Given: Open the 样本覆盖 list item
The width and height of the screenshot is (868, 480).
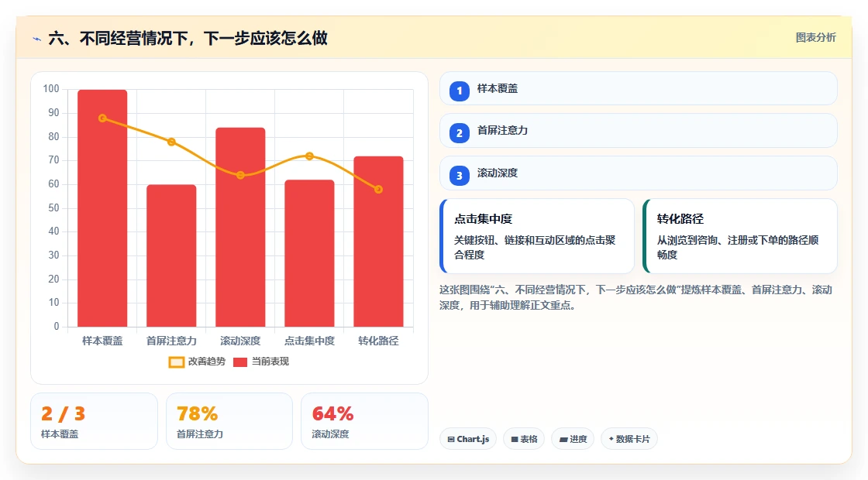Looking at the screenshot, I should 639,88.
